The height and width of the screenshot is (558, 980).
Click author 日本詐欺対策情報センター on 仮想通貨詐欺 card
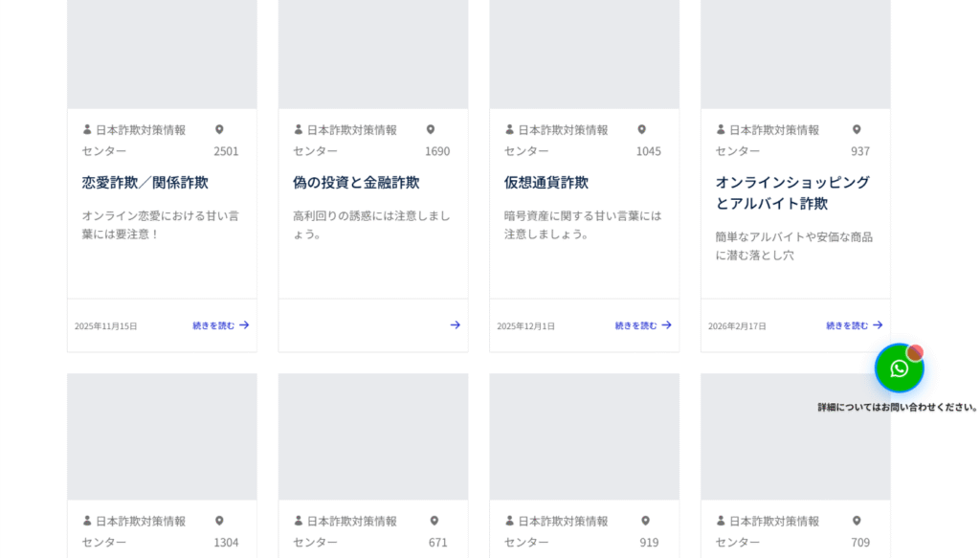tap(556, 141)
